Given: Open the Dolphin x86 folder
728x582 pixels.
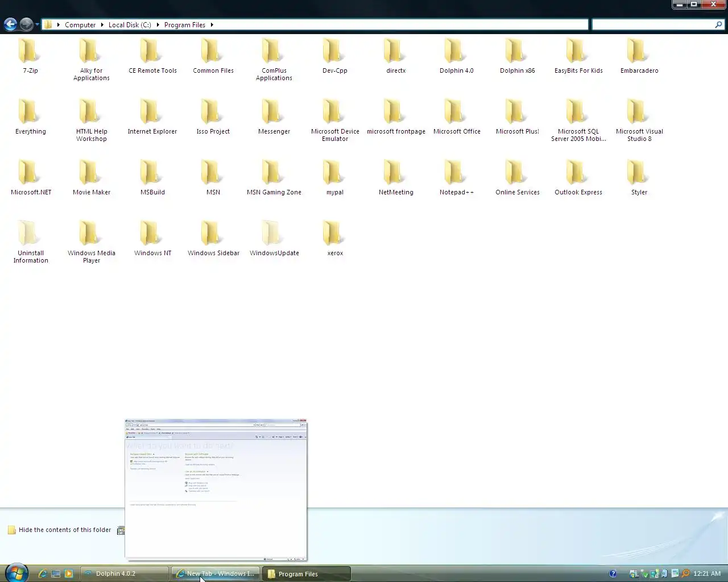Looking at the screenshot, I should pos(518,56).
